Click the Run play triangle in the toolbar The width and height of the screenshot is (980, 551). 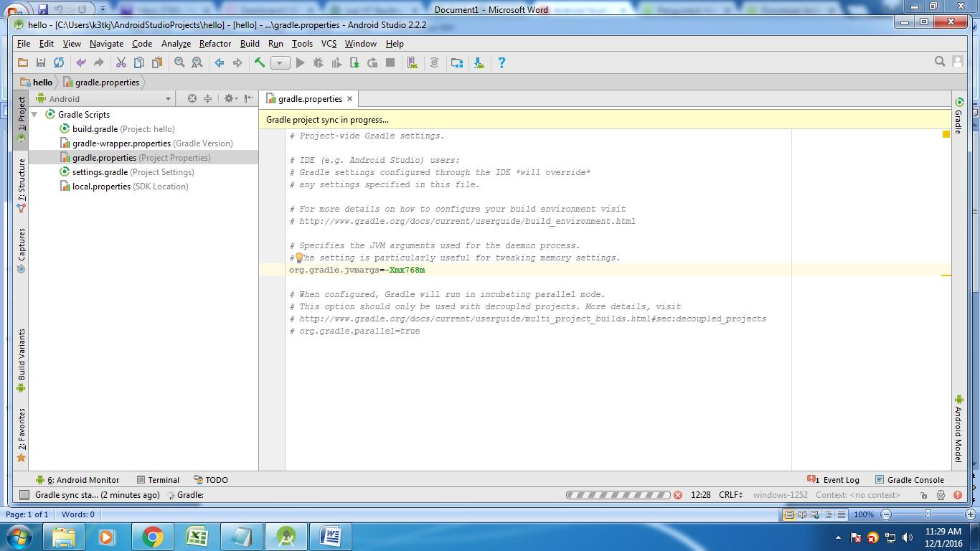(301, 63)
